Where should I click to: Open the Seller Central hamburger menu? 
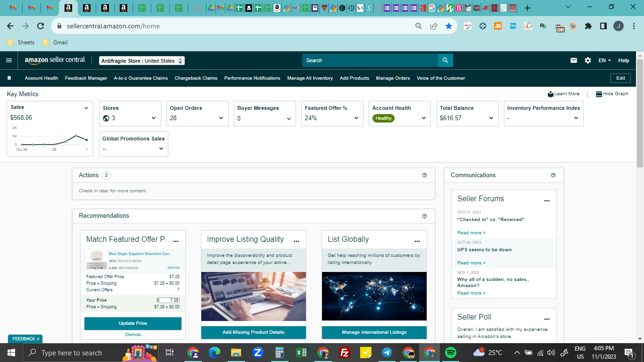point(9,60)
